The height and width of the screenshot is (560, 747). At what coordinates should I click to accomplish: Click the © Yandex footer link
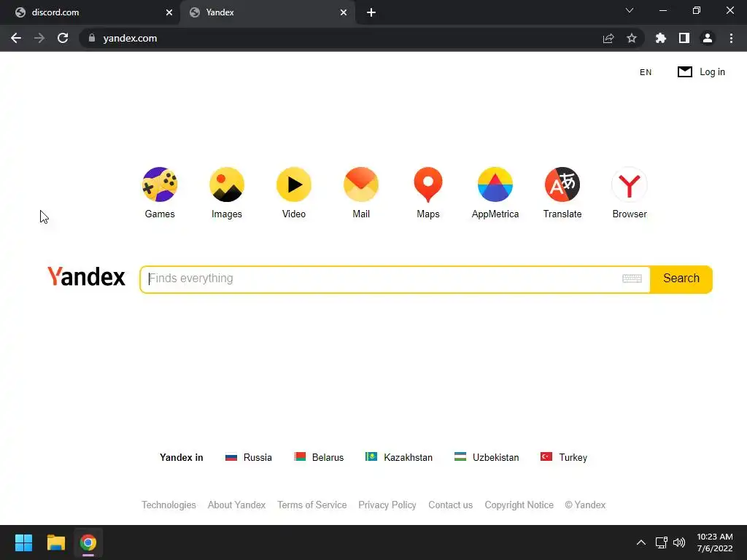(585, 505)
